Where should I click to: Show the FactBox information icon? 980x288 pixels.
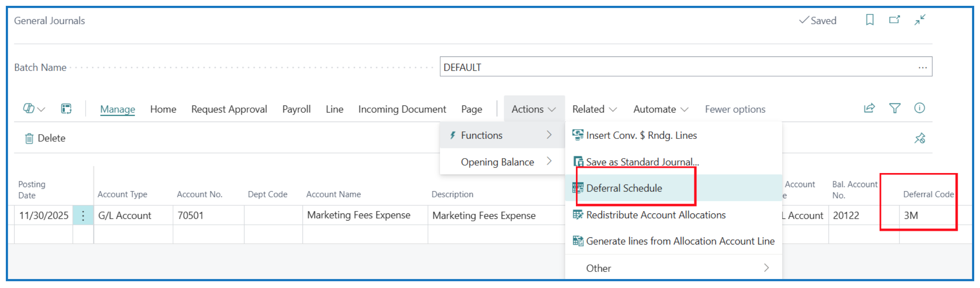920,108
